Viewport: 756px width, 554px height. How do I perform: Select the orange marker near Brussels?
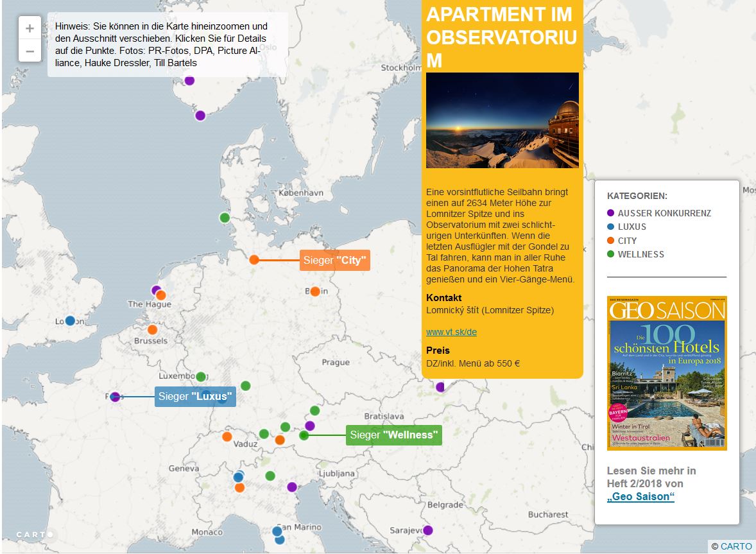pyautogui.click(x=152, y=329)
